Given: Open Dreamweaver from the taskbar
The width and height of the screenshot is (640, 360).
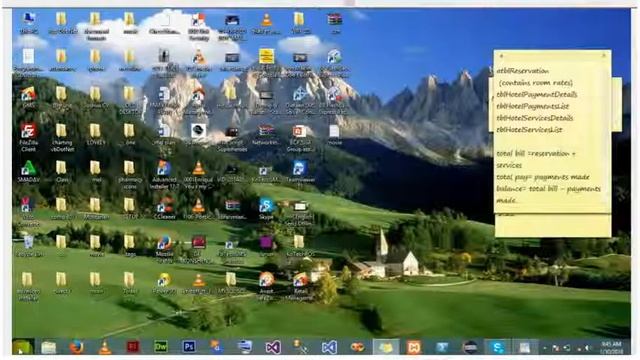Looking at the screenshot, I should click(x=160, y=347).
